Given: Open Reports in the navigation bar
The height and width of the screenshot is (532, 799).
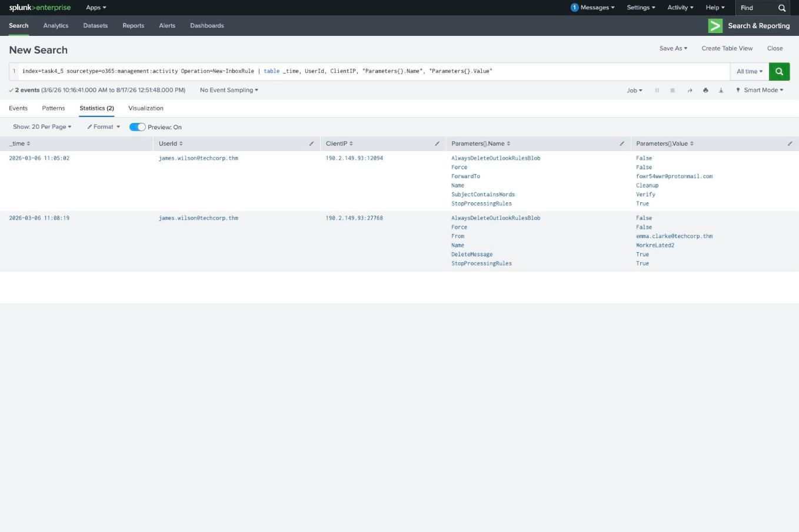Looking at the screenshot, I should tap(133, 26).
